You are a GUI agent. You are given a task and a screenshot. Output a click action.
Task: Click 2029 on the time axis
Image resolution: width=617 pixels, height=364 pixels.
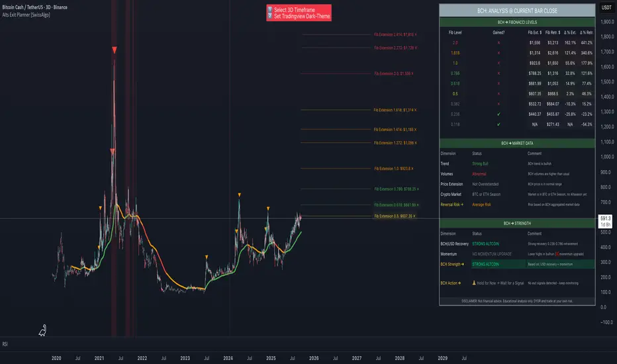point(442,358)
